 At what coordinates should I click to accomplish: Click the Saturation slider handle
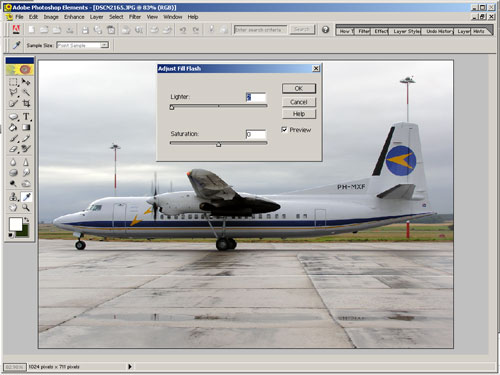click(218, 144)
